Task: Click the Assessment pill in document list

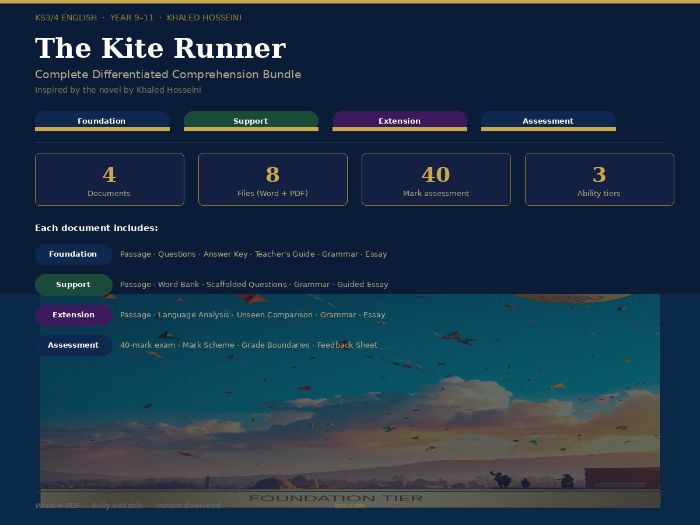Action: (73, 345)
